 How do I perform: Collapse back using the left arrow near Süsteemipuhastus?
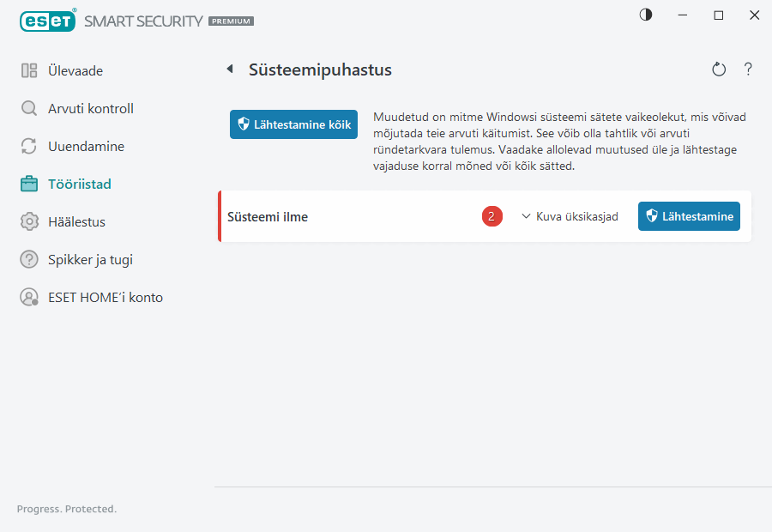229,70
